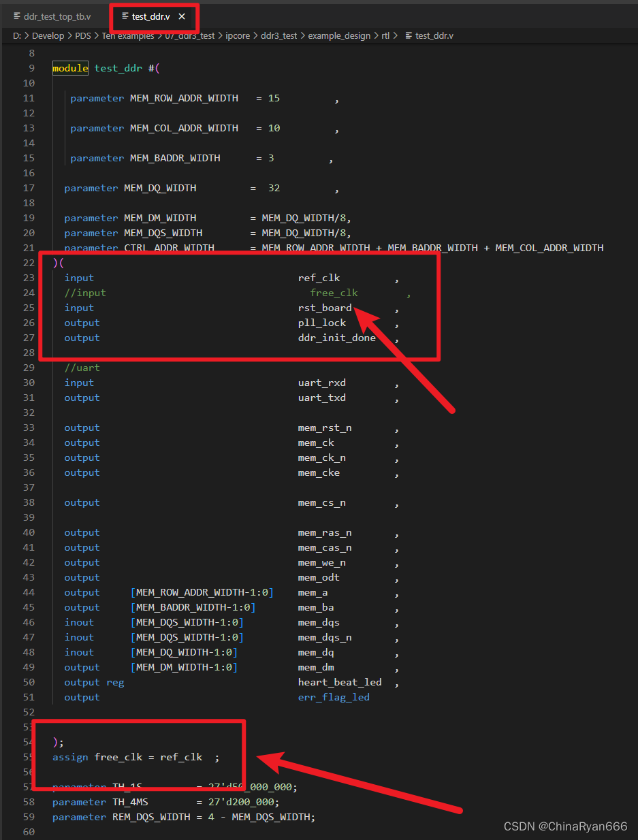This screenshot has height=840, width=638.
Task: Click line number 16 in the gutter
Action: pos(29,173)
